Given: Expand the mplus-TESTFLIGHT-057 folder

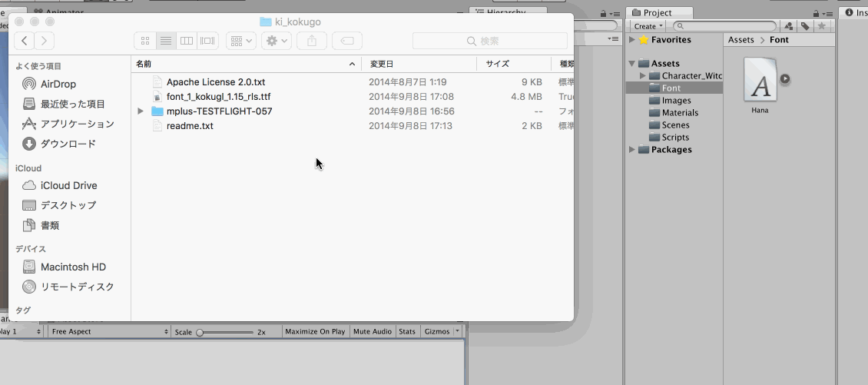Looking at the screenshot, I should click(141, 111).
